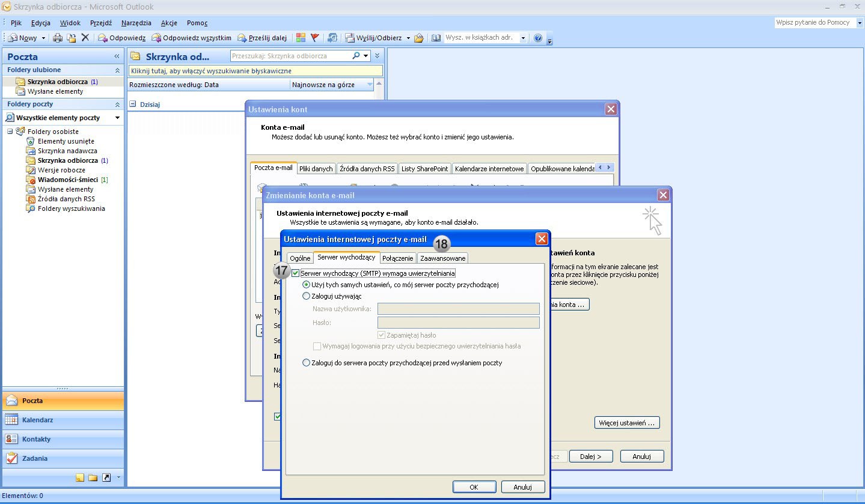This screenshot has width=865, height=504.
Task: Click the Odpowiedz reply button
Action: [122, 38]
